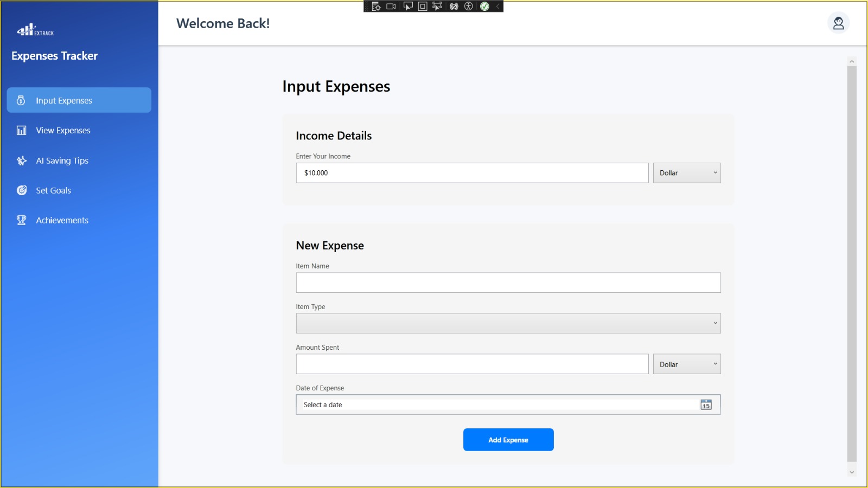The width and height of the screenshot is (868, 488).
Task: Click the scroll down arrow on the scrollbar
Action: pyautogui.click(x=852, y=472)
